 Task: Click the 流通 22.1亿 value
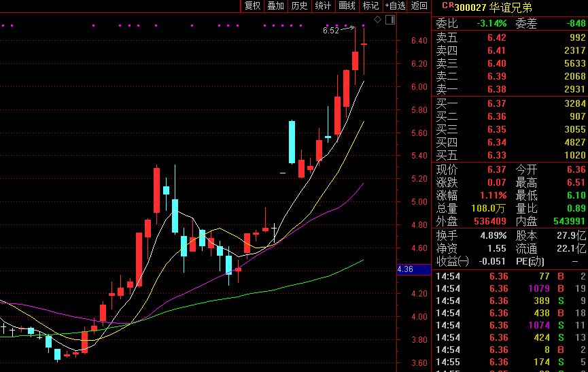(x=571, y=248)
